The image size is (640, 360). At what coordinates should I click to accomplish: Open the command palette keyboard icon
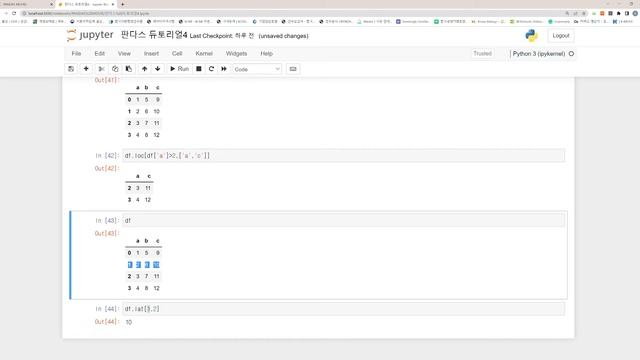pyautogui.click(x=293, y=69)
